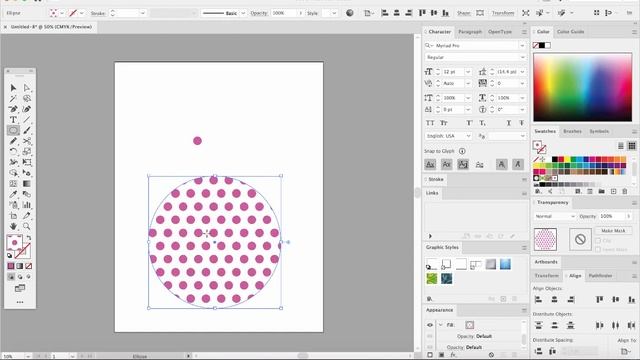
Task: Select the Scissors tool
Action: [x=27, y=141]
